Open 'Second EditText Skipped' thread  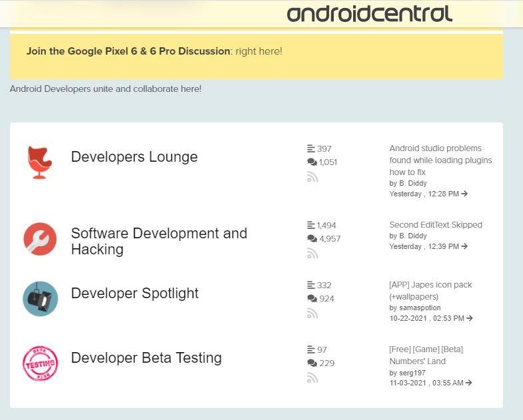pyautogui.click(x=436, y=225)
